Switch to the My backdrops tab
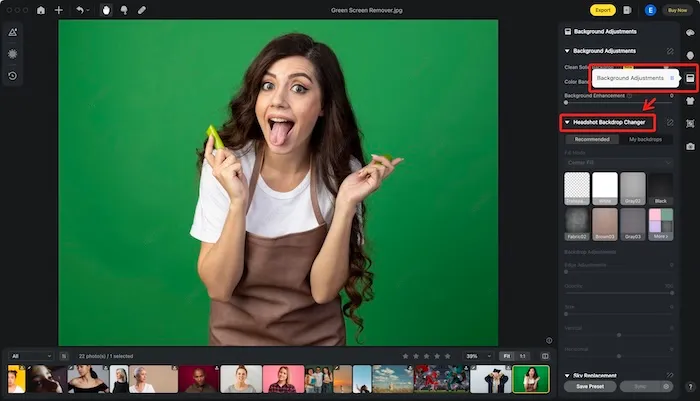 click(645, 139)
